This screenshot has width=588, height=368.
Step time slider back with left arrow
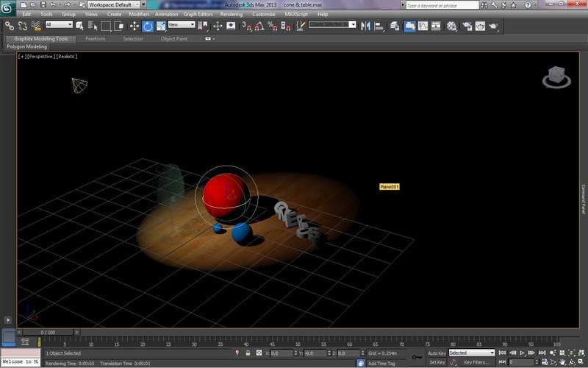pyautogui.click(x=20, y=333)
